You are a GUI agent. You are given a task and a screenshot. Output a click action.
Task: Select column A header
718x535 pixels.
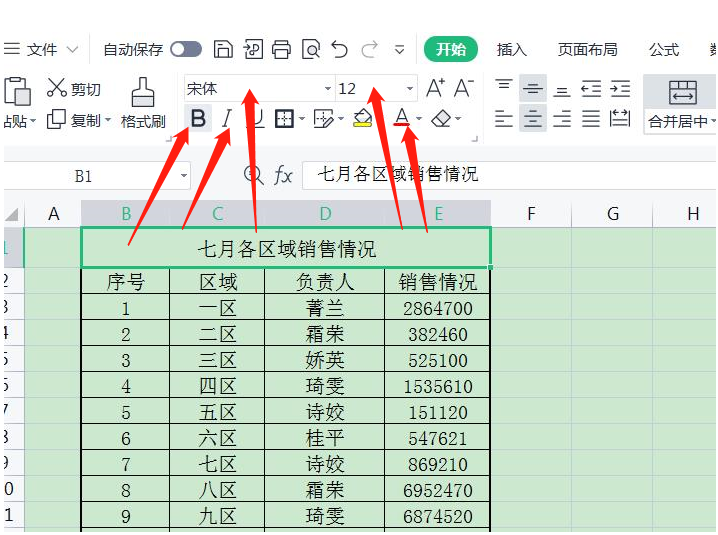point(53,214)
